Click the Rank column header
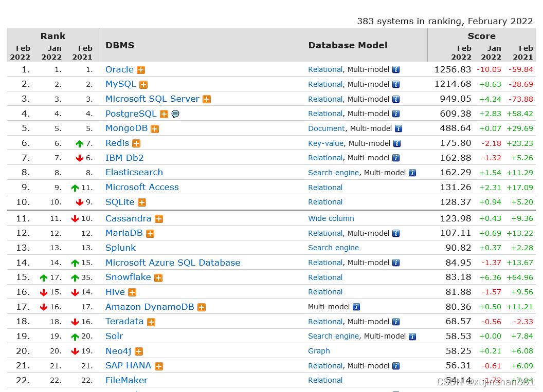Image resolution: width=543 pixels, height=392 pixels. click(x=53, y=36)
